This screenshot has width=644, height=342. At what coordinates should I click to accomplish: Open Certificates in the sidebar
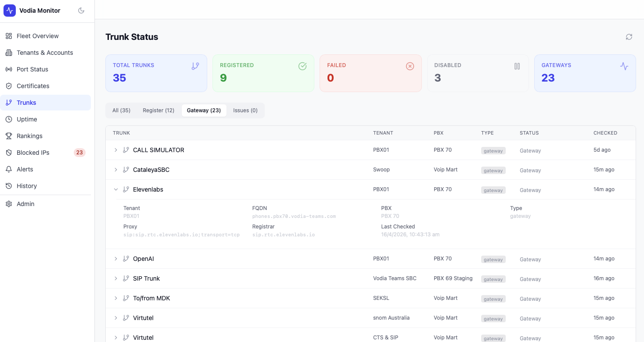(33, 86)
